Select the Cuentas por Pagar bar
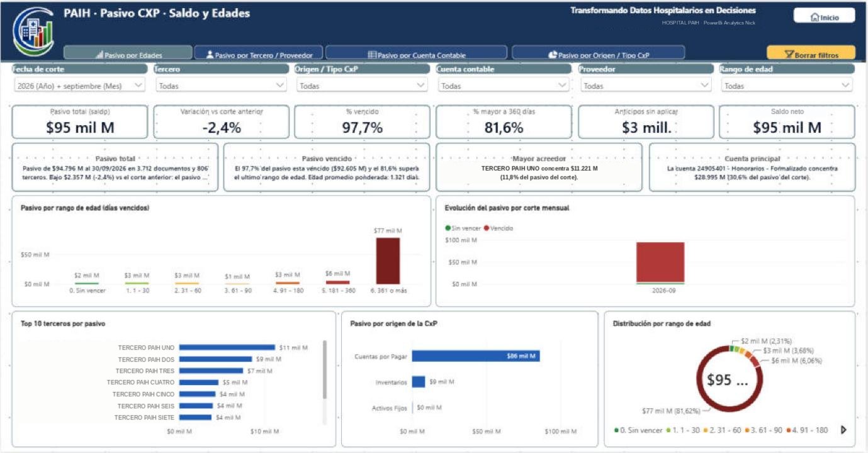The image size is (868, 453). 476,356
